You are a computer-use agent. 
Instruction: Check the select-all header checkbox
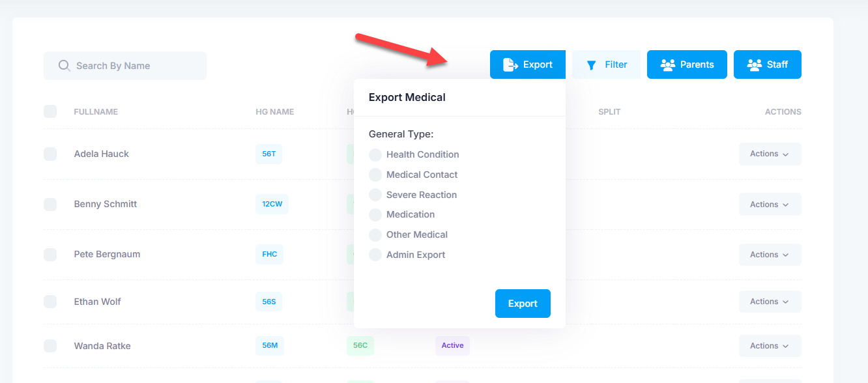tap(50, 111)
